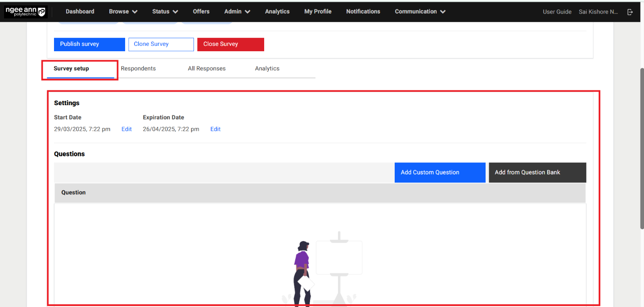The image size is (644, 307).
Task: Open My Profile page
Action: [318, 12]
